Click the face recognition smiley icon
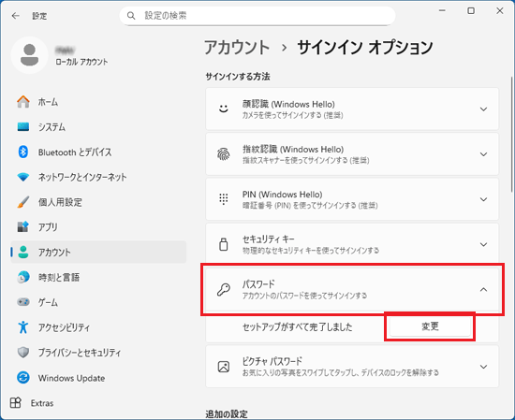Image resolution: width=515 pixels, height=420 pixels. click(224, 109)
